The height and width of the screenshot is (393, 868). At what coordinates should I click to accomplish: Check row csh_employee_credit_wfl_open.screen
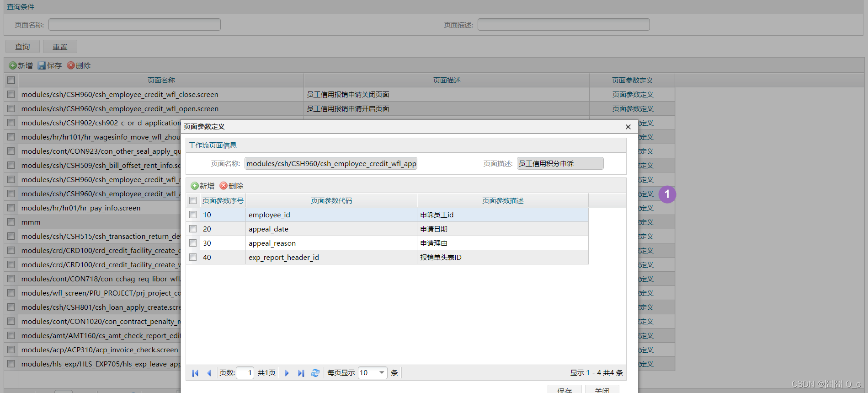click(11, 108)
